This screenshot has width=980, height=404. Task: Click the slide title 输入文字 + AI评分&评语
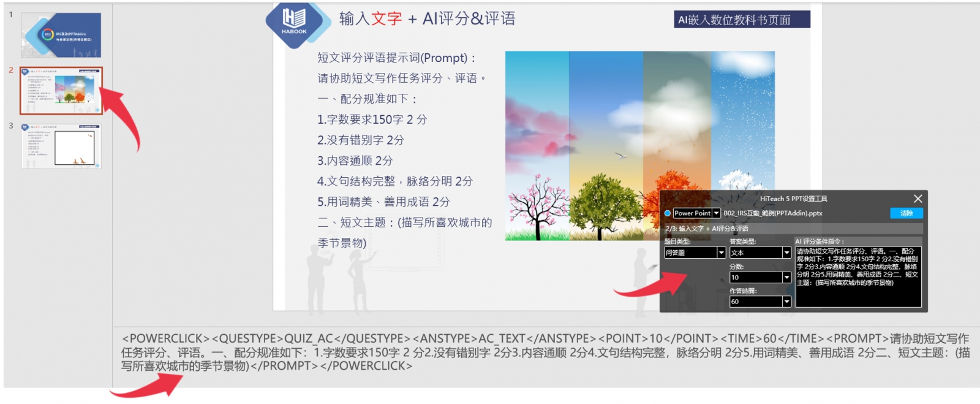pyautogui.click(x=427, y=19)
